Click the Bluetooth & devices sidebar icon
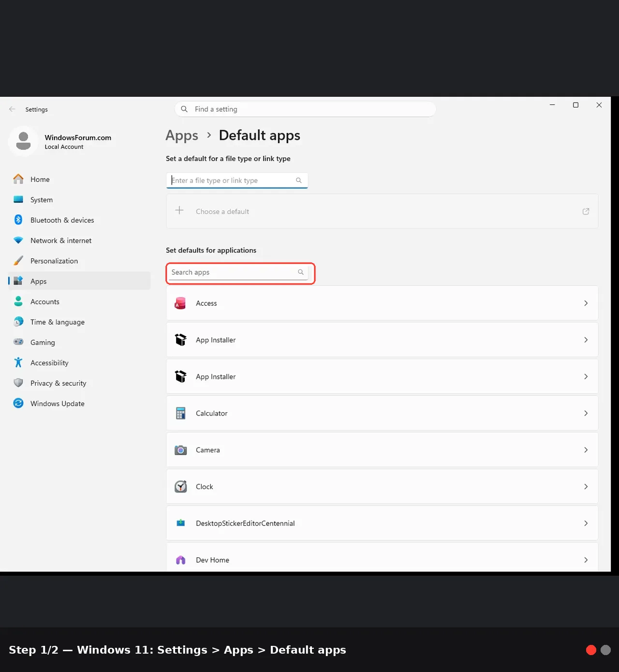The width and height of the screenshot is (619, 672). pyautogui.click(x=18, y=220)
